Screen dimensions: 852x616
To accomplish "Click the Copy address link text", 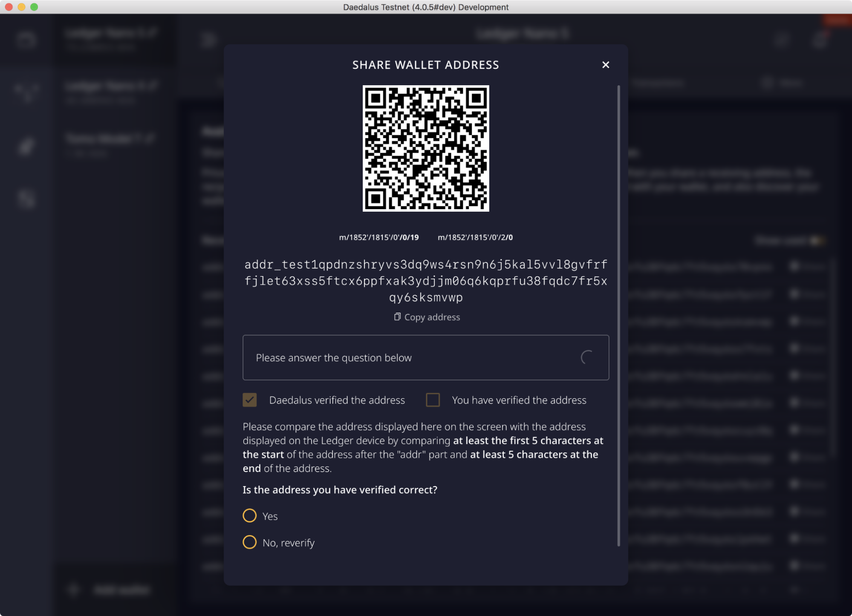I will 432,317.
